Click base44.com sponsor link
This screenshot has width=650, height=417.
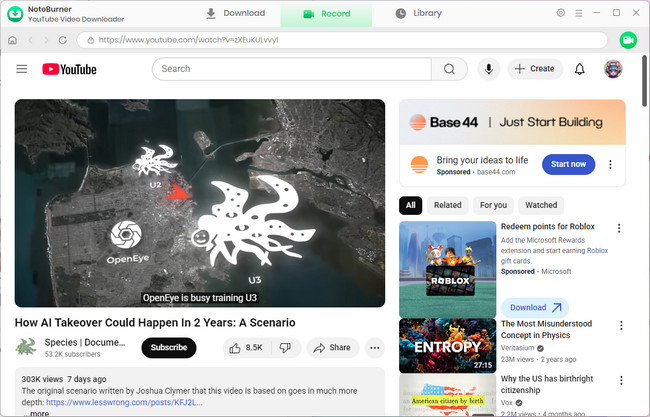point(496,172)
